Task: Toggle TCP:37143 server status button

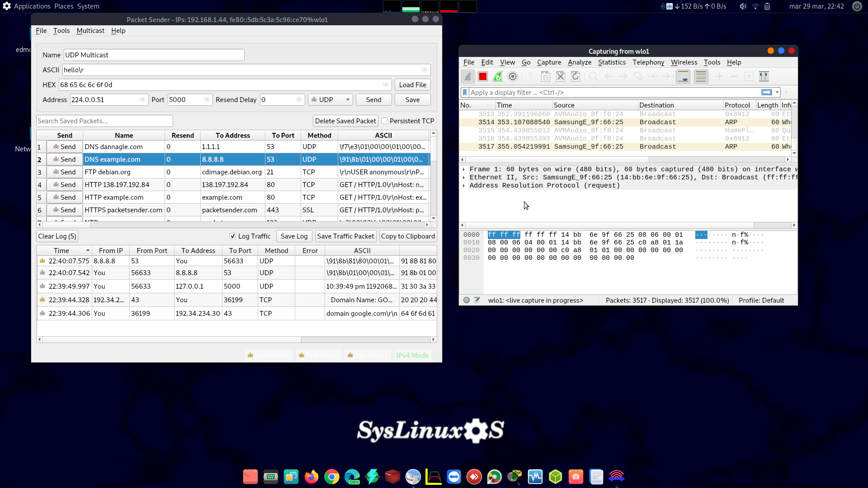Action: pyautogui.click(x=318, y=356)
